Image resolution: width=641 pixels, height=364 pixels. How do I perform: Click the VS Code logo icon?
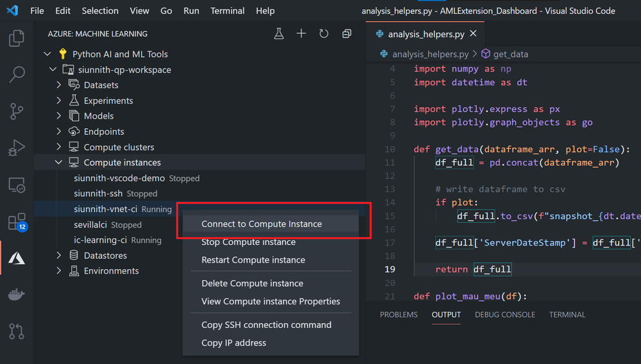[12, 10]
